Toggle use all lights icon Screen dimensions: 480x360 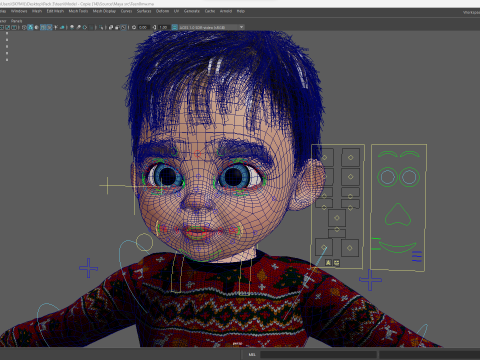click(56, 27)
